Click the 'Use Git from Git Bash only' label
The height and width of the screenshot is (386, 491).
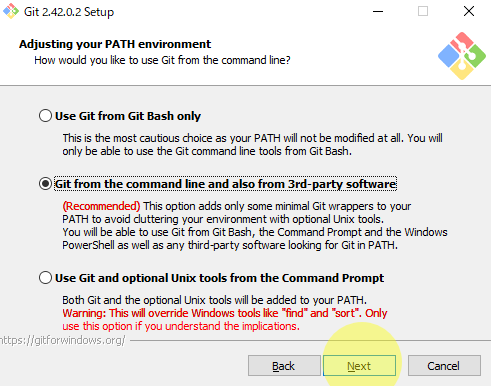128,116
